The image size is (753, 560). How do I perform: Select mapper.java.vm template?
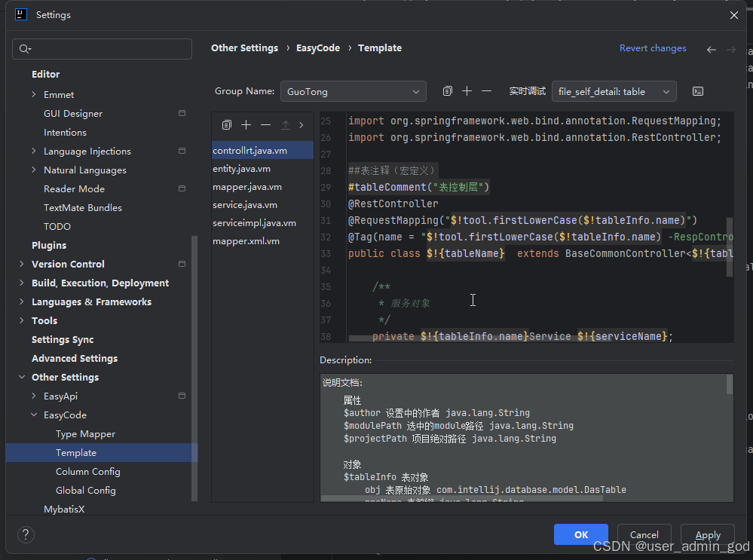[x=262, y=187]
